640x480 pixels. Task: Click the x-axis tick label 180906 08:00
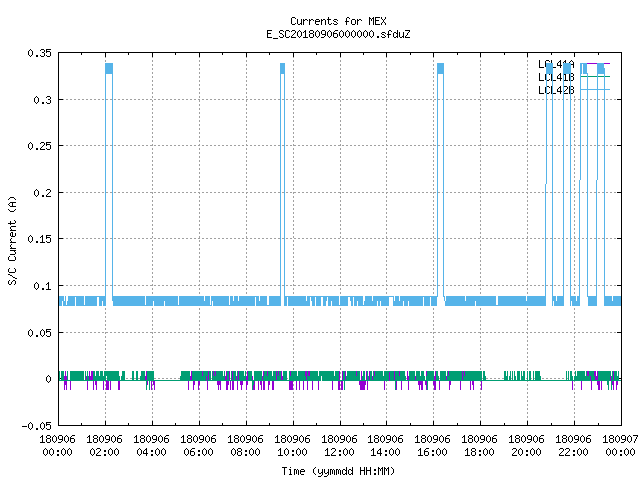coord(245,445)
